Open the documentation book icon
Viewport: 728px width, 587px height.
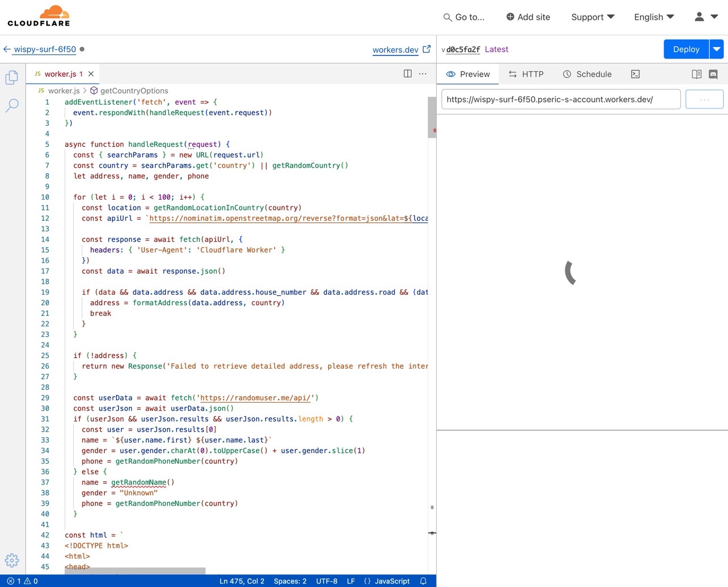click(697, 74)
